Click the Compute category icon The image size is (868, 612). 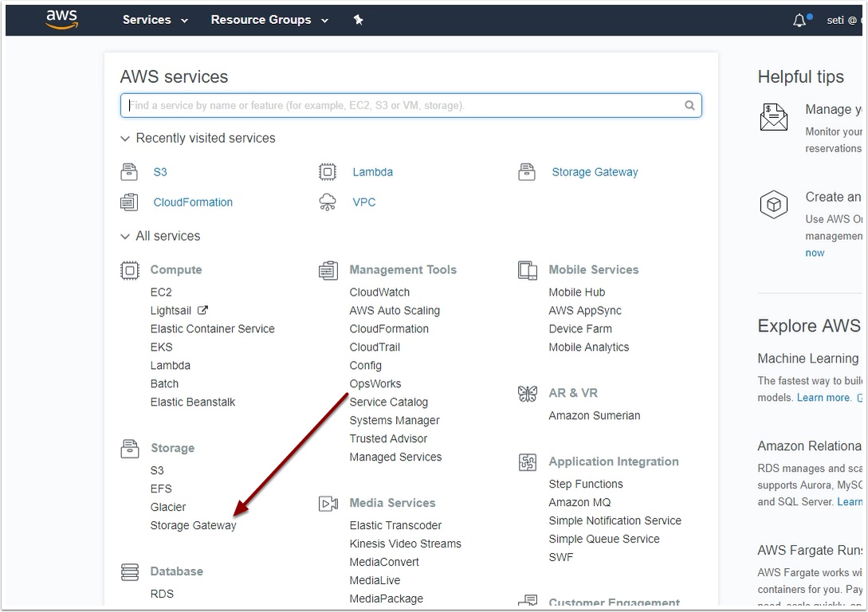tap(130, 270)
